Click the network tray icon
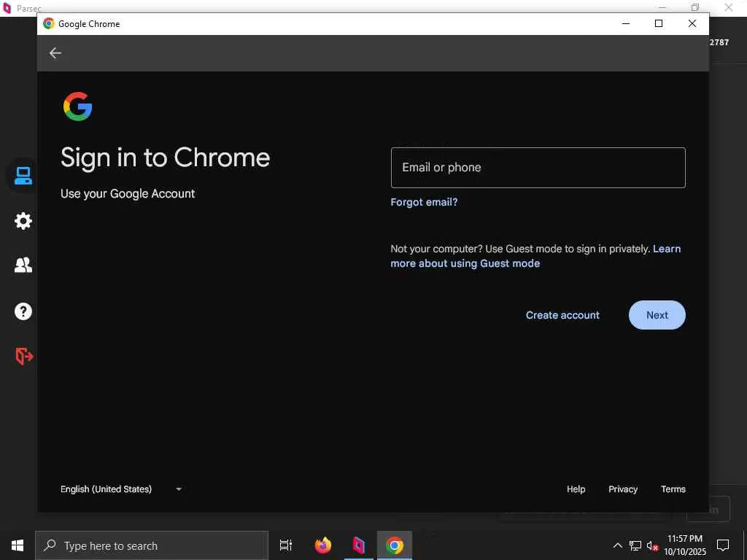This screenshot has height=560, width=747. click(x=635, y=545)
